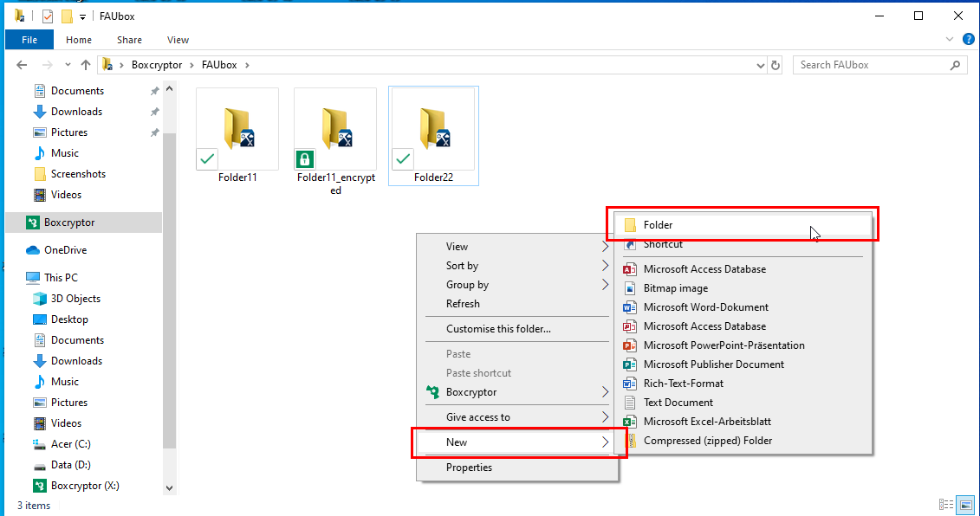Expand the View submenu

coord(517,247)
